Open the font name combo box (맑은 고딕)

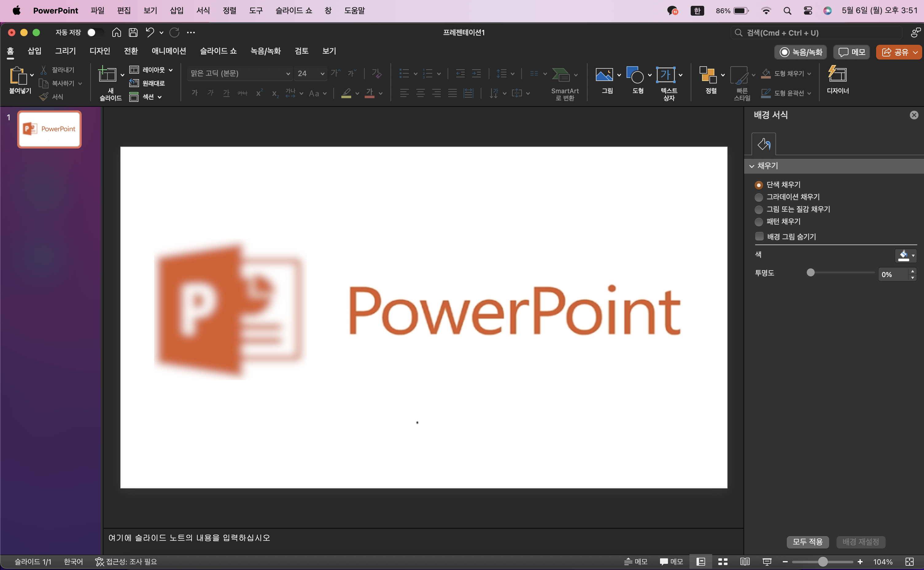coord(240,74)
